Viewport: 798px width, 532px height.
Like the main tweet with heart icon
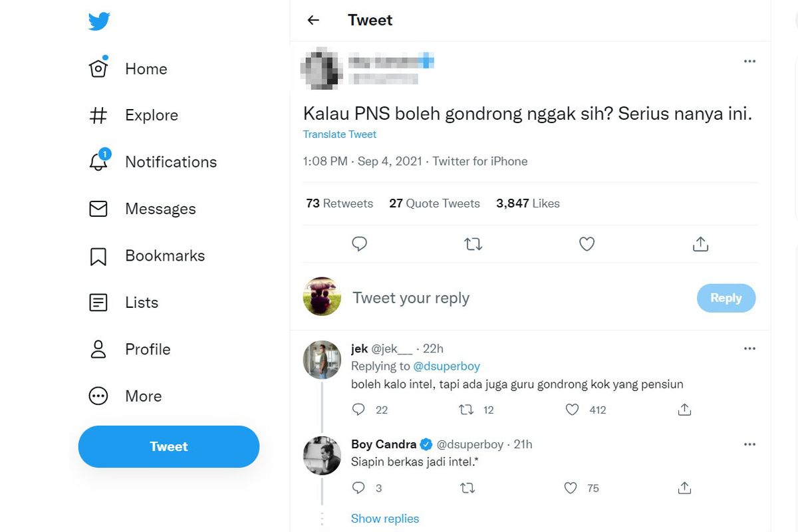[587, 244]
